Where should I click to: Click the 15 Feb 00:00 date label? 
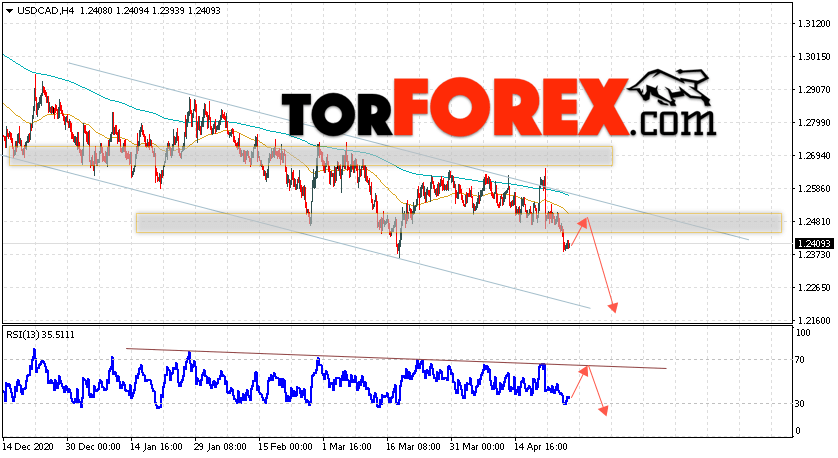point(285,447)
